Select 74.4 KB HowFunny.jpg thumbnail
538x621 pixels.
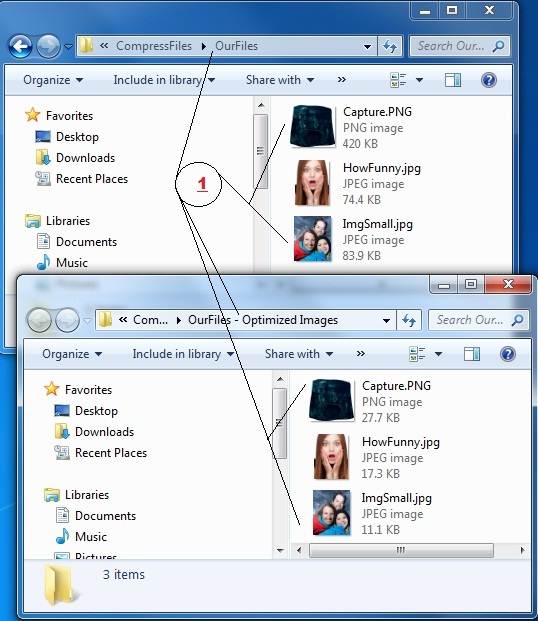(312, 183)
